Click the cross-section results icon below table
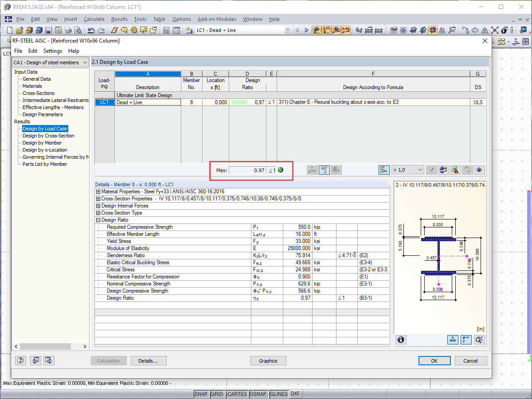Screen dimensions: 532x399 (312, 170)
